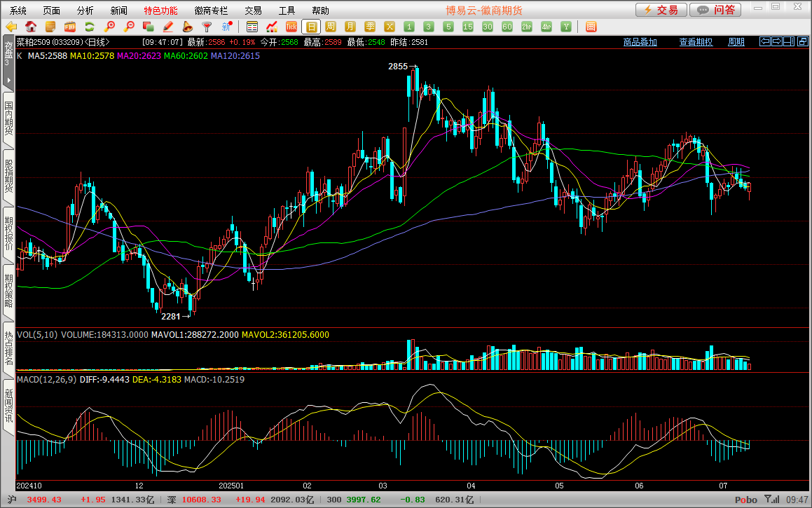Open the red funnel filter icon
812x508 pixels.
coord(207,27)
